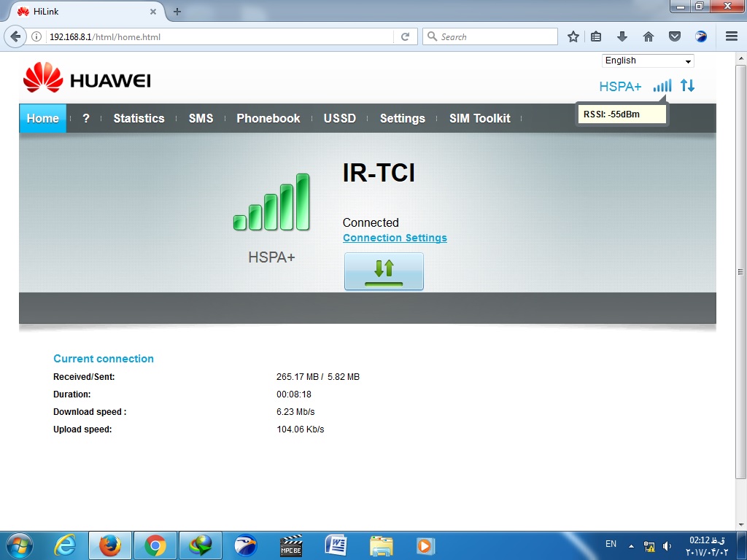Bookmark this page with the star icon
The height and width of the screenshot is (560, 747).
[x=573, y=36]
